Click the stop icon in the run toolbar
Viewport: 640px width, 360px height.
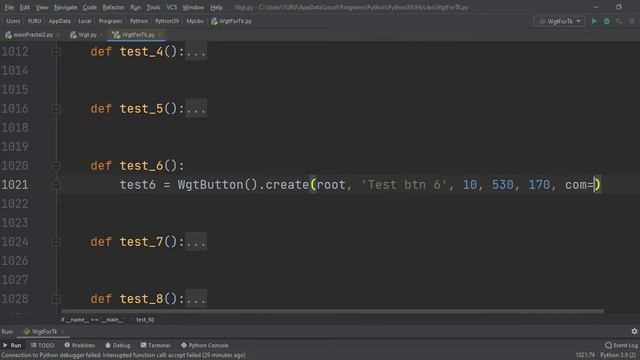[x=632, y=21]
